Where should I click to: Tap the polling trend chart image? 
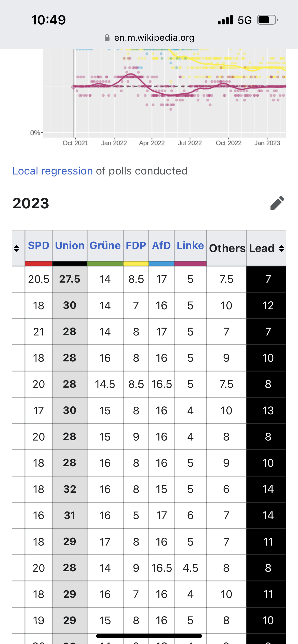163,94
